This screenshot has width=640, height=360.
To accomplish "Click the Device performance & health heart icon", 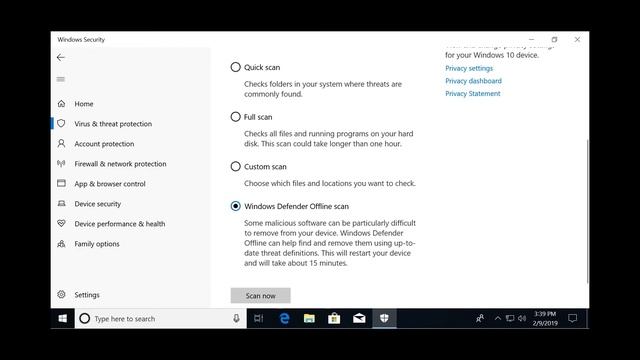I will pyautogui.click(x=61, y=223).
